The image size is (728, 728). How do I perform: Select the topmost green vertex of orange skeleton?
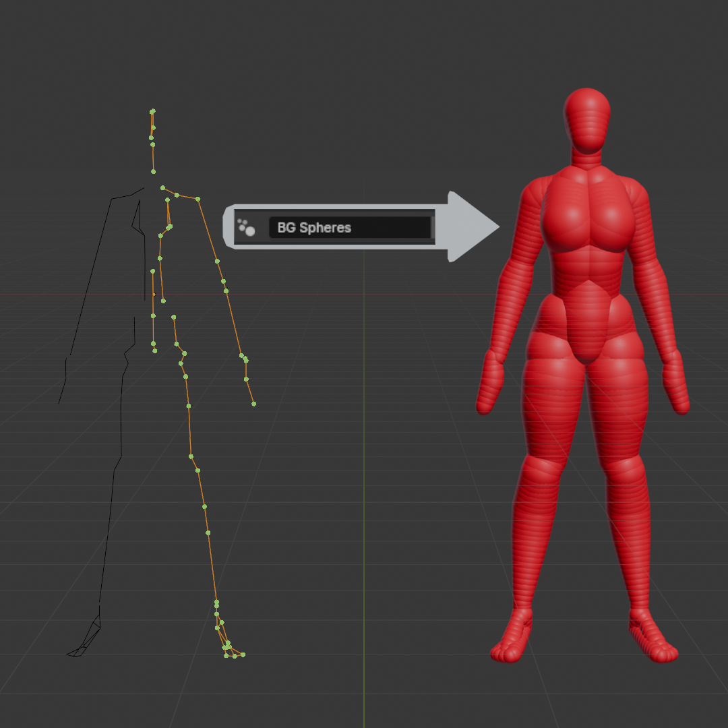152,111
